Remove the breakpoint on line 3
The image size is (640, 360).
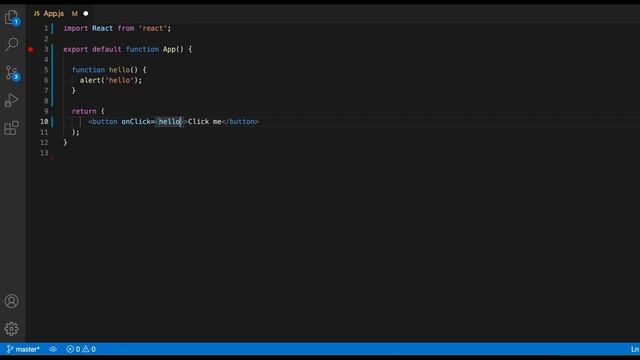coord(31,49)
